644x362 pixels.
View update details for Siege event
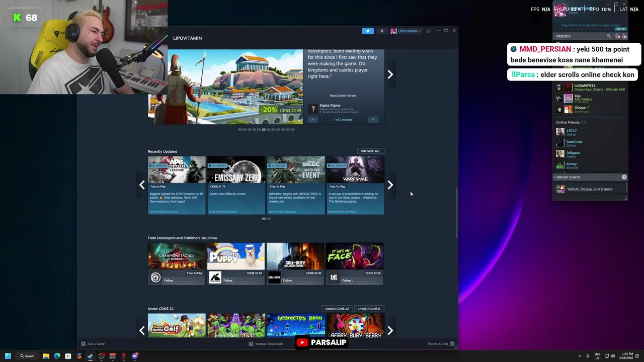[x=282, y=212]
